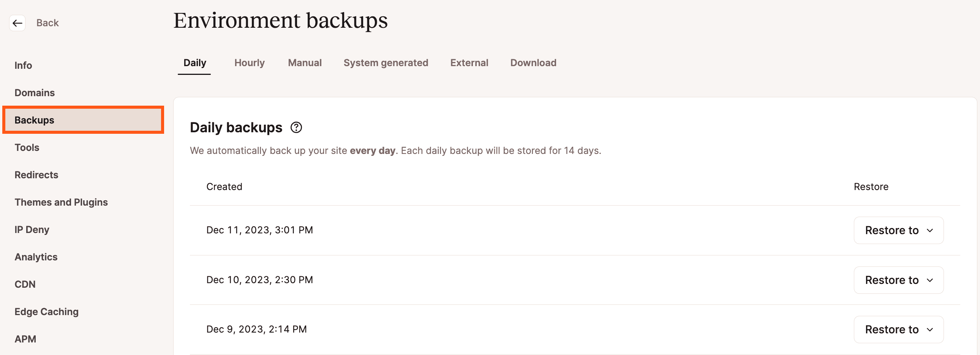
Task: Open Restore to dropdown for Dec 11 backup
Action: click(x=898, y=230)
